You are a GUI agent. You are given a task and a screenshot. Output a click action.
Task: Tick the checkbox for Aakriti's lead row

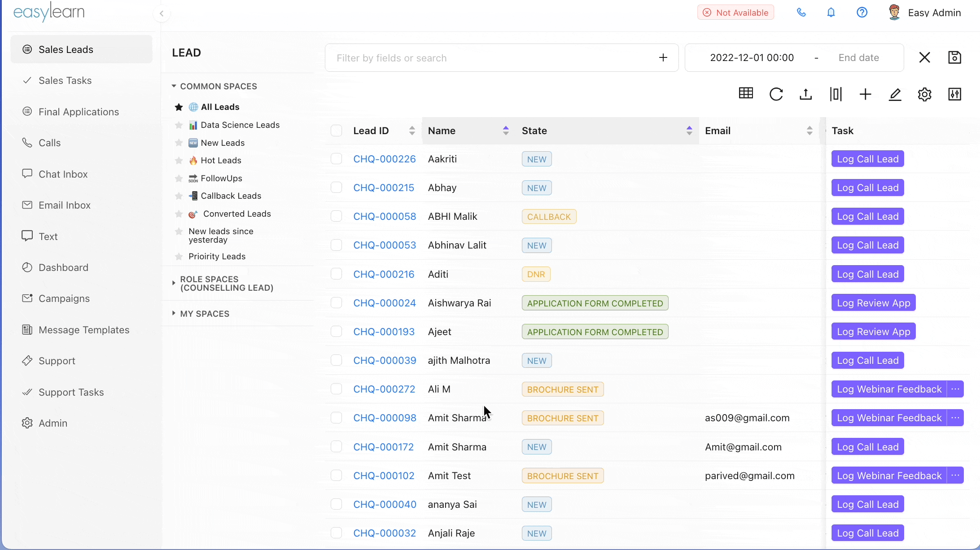point(336,159)
